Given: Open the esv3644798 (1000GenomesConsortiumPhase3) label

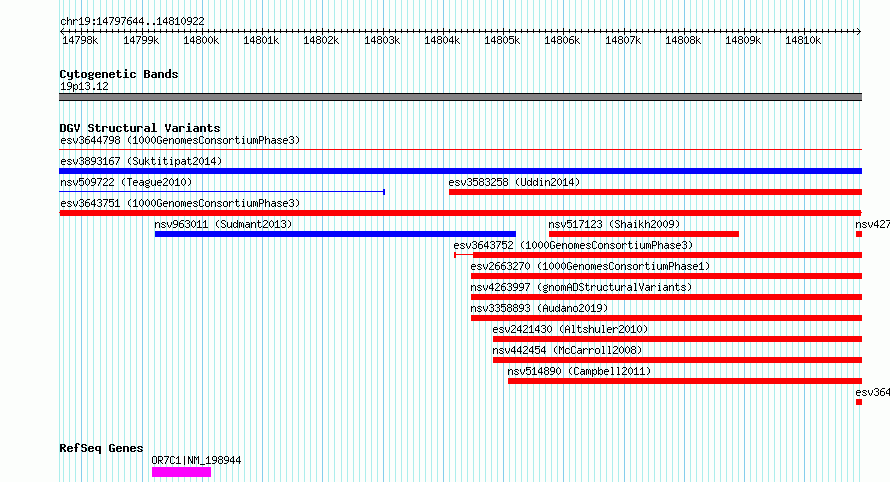Looking at the screenshot, I should [180, 140].
